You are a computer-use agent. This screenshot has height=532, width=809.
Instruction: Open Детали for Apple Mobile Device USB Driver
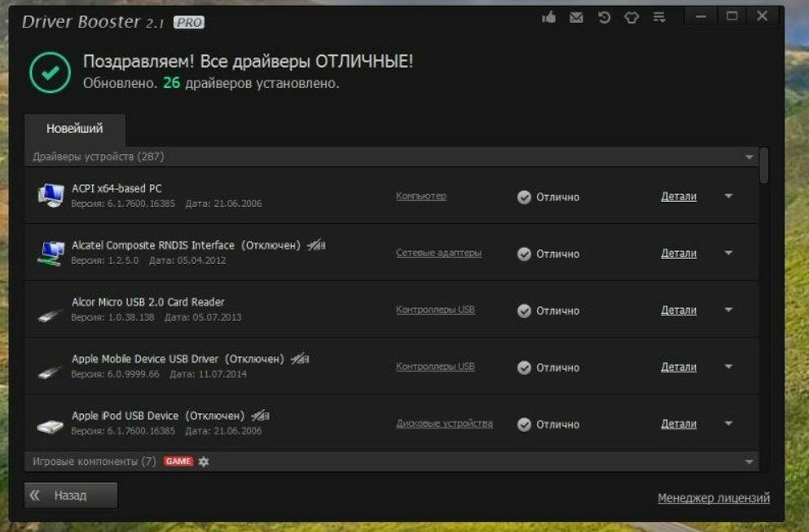[679, 367]
